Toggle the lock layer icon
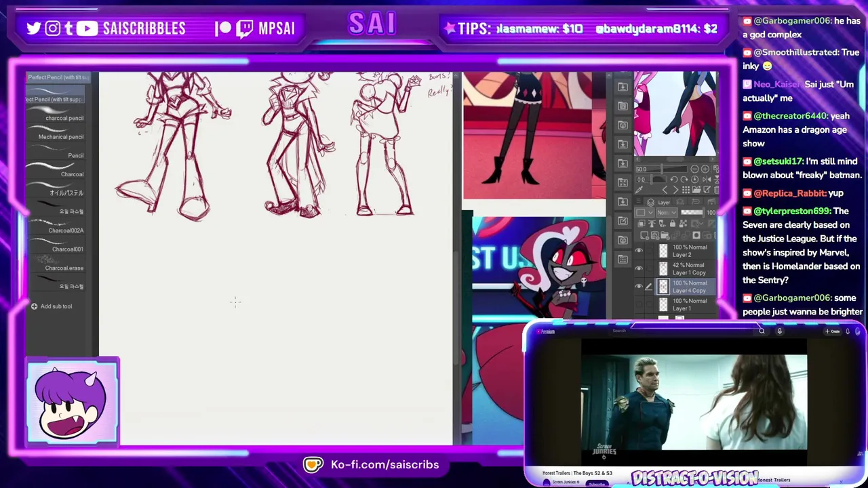Viewport: 868px width, 488px height. click(673, 224)
